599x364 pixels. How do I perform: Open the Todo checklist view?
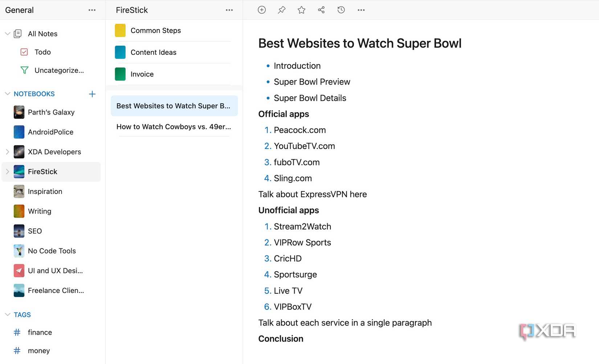point(42,52)
